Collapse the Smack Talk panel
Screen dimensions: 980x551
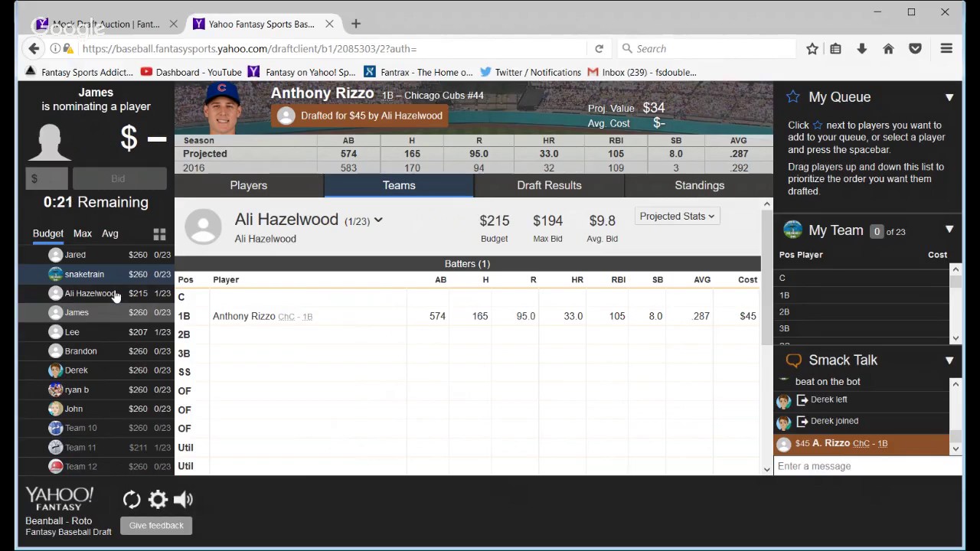point(949,360)
